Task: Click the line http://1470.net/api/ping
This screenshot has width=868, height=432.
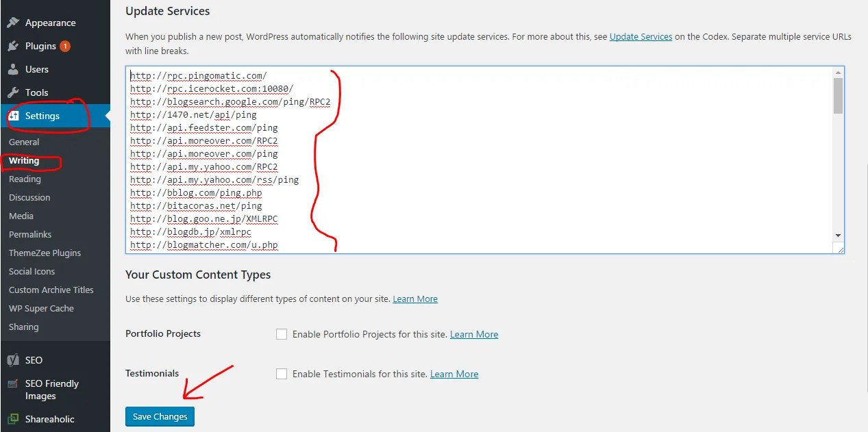Action: [193, 115]
